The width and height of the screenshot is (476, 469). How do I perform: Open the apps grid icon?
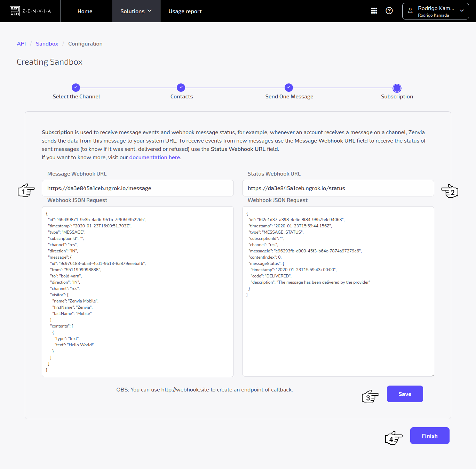pos(374,11)
